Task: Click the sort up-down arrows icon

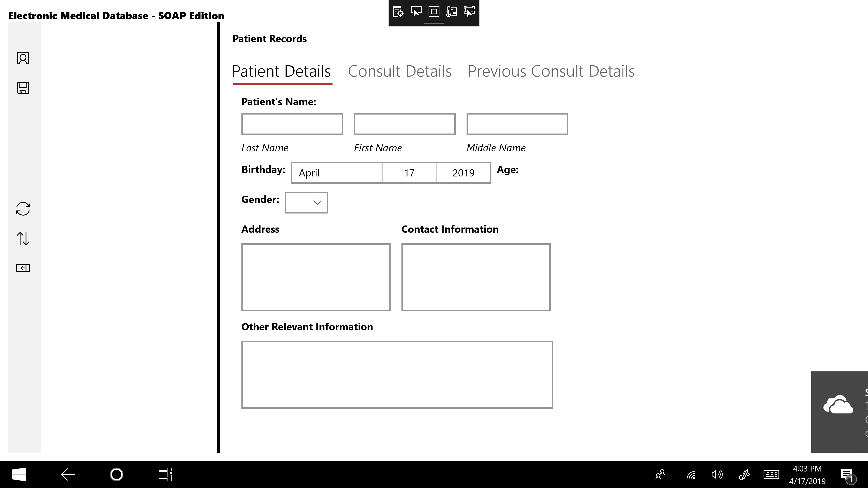Action: click(23, 238)
